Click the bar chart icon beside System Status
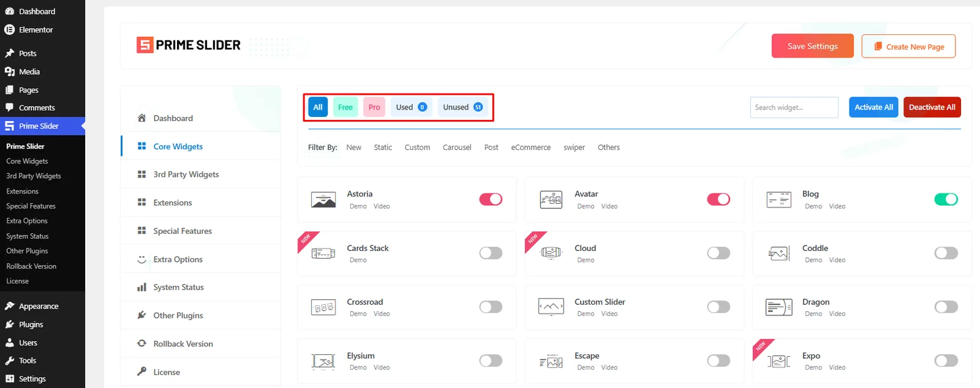This screenshot has height=388, width=980. coord(141,287)
